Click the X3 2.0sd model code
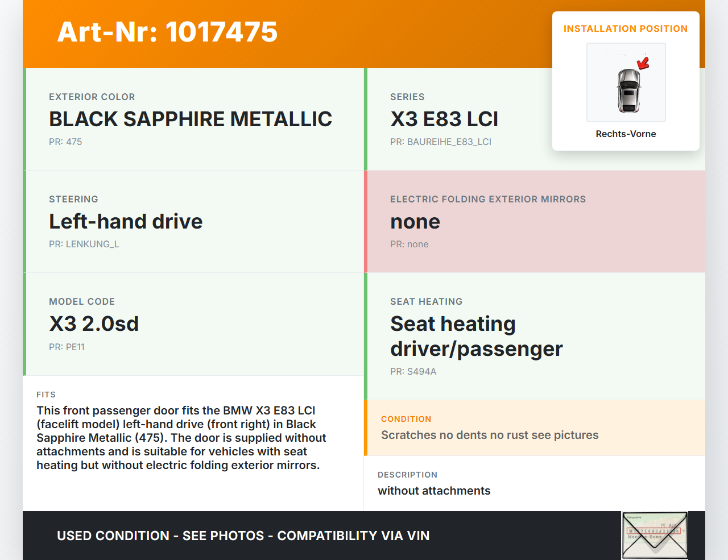The height and width of the screenshot is (560, 728). click(x=94, y=323)
